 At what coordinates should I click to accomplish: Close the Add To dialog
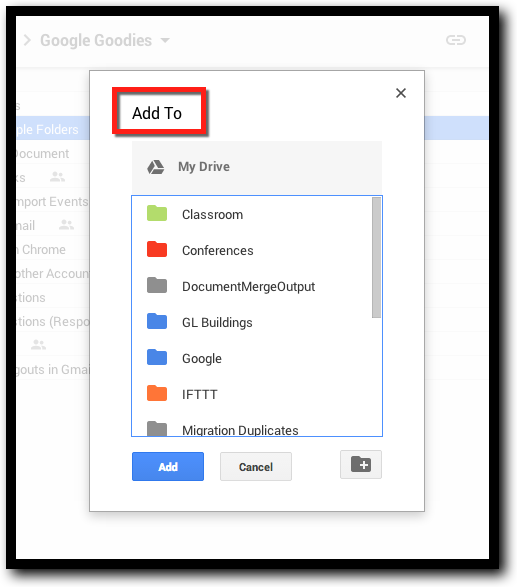click(x=401, y=93)
